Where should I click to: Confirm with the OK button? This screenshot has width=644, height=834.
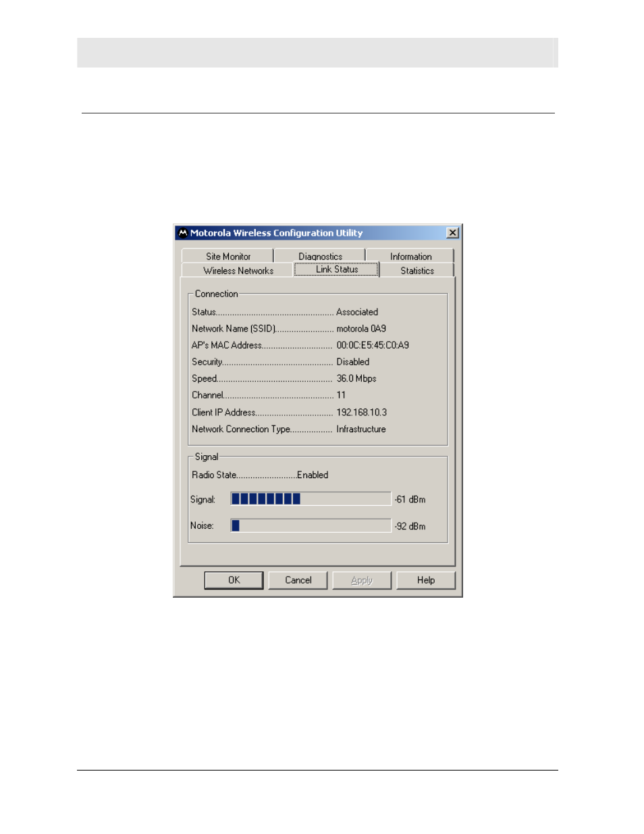coord(234,580)
